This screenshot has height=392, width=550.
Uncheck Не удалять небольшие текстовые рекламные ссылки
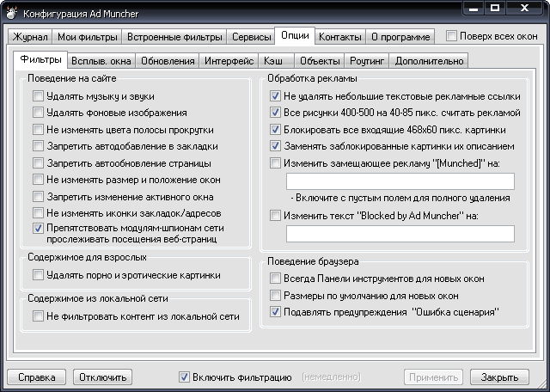click(275, 95)
